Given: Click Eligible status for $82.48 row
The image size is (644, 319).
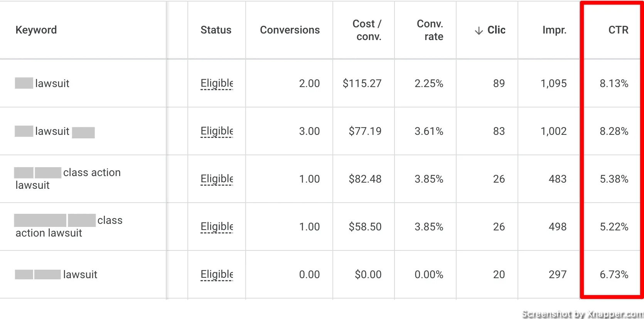Looking at the screenshot, I should coord(217,179).
